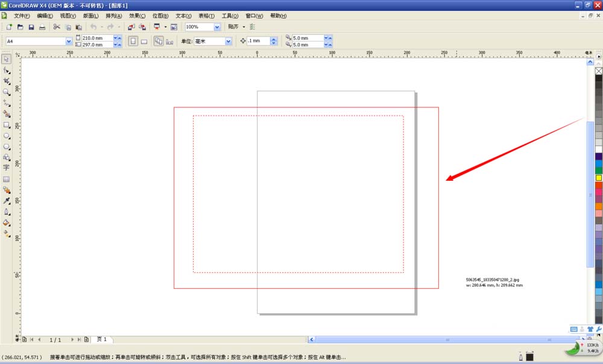Increase page width 210.0 mm spinner
The height and width of the screenshot is (364, 603).
pos(120,38)
